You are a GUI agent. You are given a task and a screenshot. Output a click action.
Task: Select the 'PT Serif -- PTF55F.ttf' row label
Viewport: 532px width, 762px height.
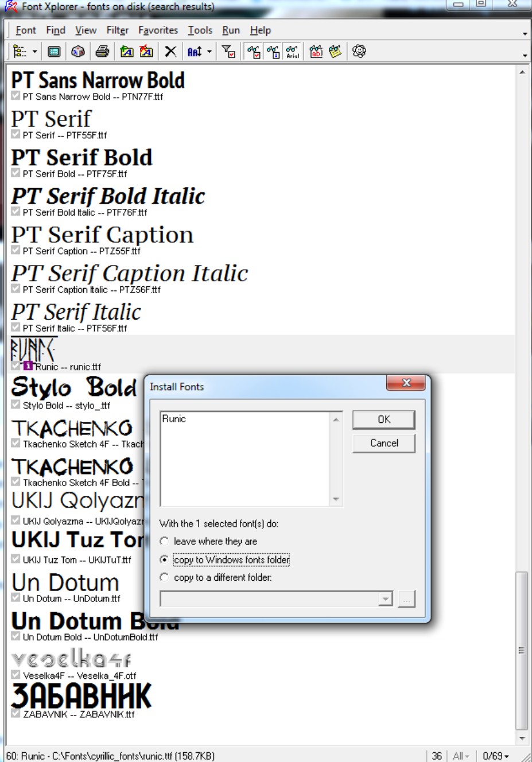[65, 135]
